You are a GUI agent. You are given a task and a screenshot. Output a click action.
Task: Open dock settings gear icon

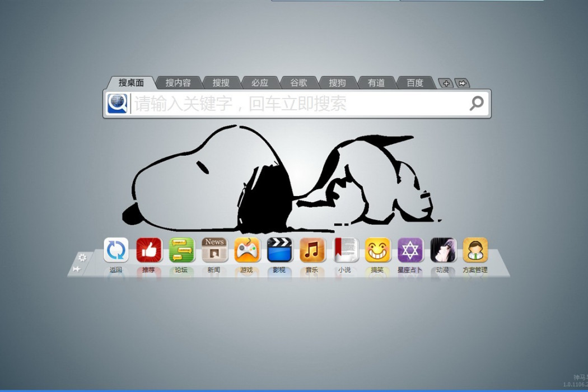tap(82, 258)
